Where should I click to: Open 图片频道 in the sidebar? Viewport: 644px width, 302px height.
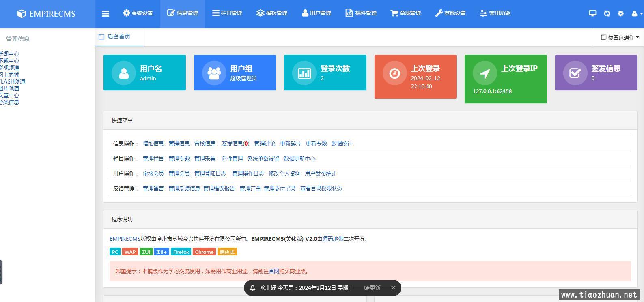pyautogui.click(x=9, y=88)
